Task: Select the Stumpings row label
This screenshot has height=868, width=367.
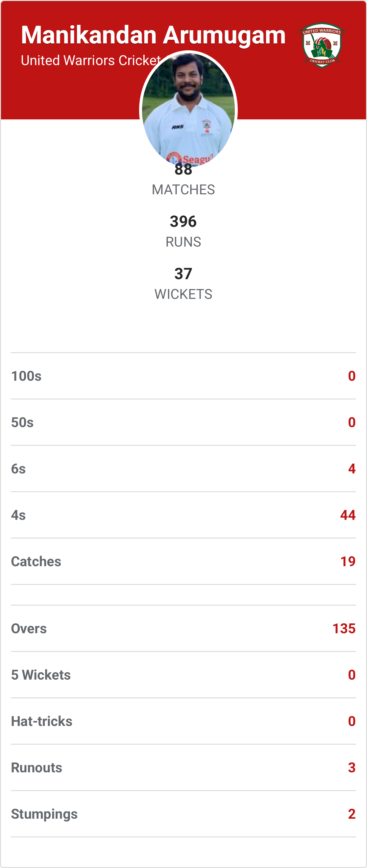Action: click(44, 814)
